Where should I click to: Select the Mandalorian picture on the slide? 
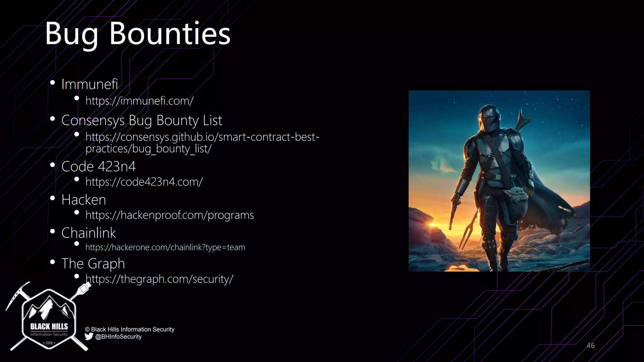[x=499, y=181]
